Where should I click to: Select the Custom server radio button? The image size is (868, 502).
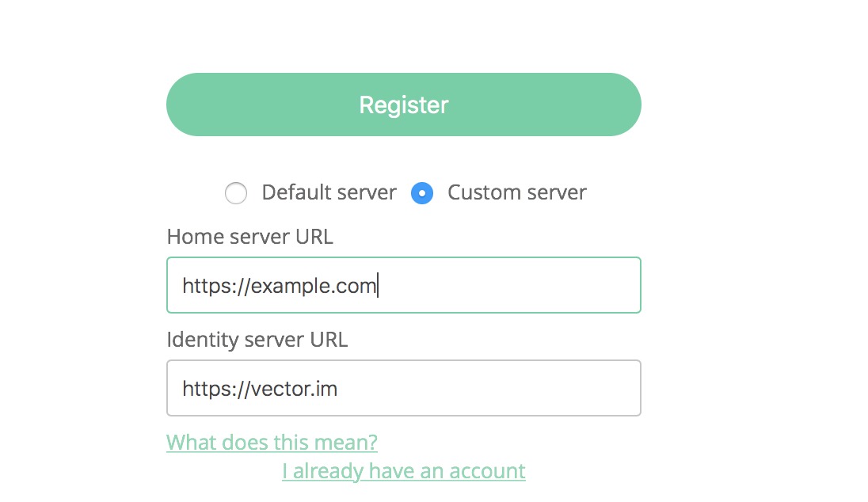[x=422, y=193]
